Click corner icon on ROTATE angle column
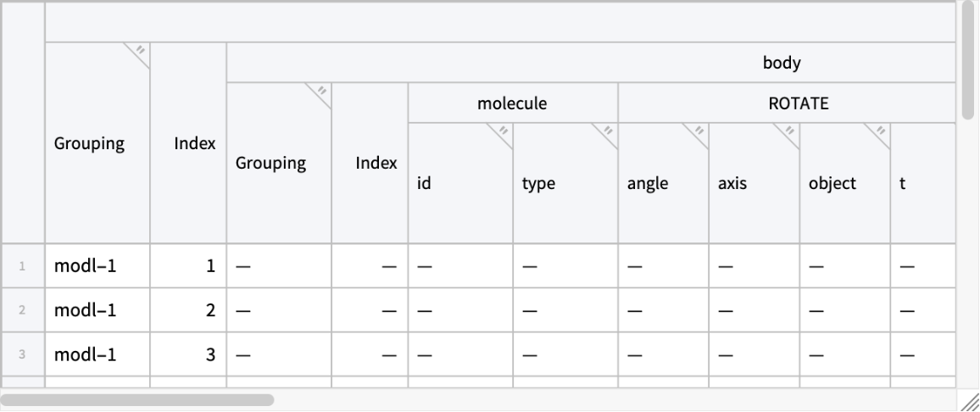Image resolution: width=980 pixels, height=412 pixels. pyautogui.click(x=699, y=131)
